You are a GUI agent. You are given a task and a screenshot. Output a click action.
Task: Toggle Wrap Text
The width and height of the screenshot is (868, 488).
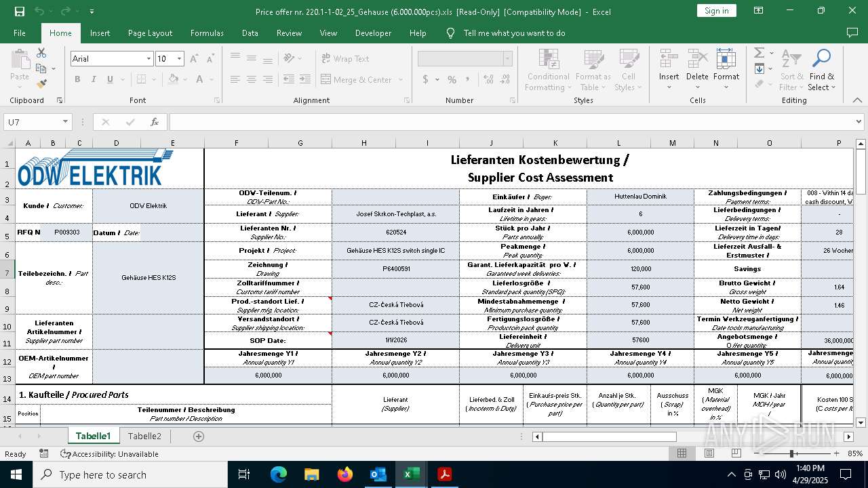coord(346,59)
